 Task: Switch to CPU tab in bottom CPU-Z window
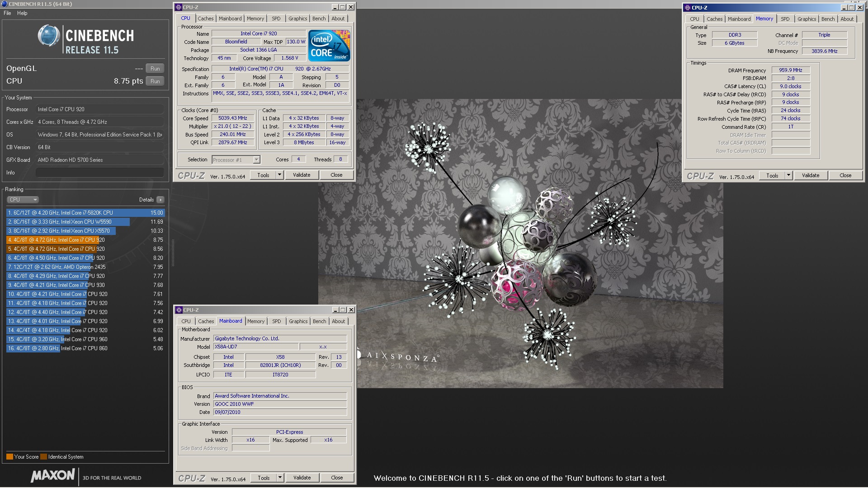186,321
